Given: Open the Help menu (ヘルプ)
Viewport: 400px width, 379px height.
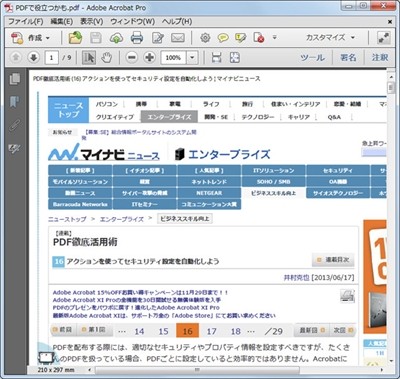Looking at the screenshot, I should [x=177, y=21].
